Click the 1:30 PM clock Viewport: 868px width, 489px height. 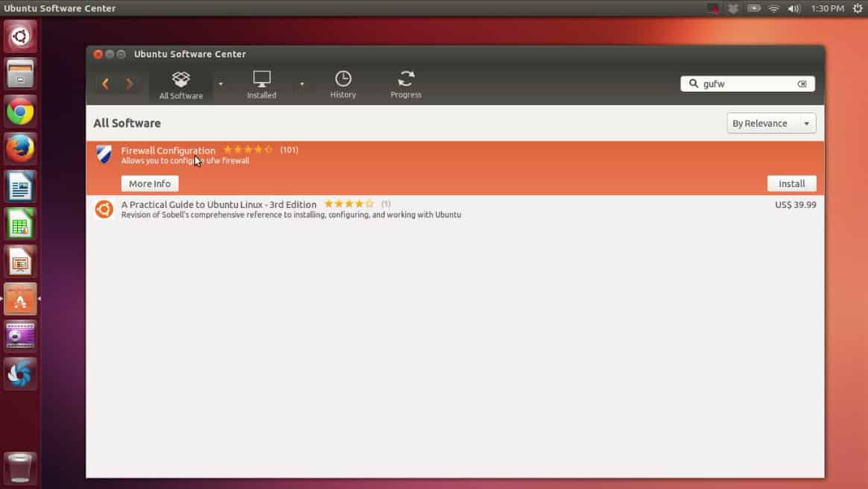(827, 8)
